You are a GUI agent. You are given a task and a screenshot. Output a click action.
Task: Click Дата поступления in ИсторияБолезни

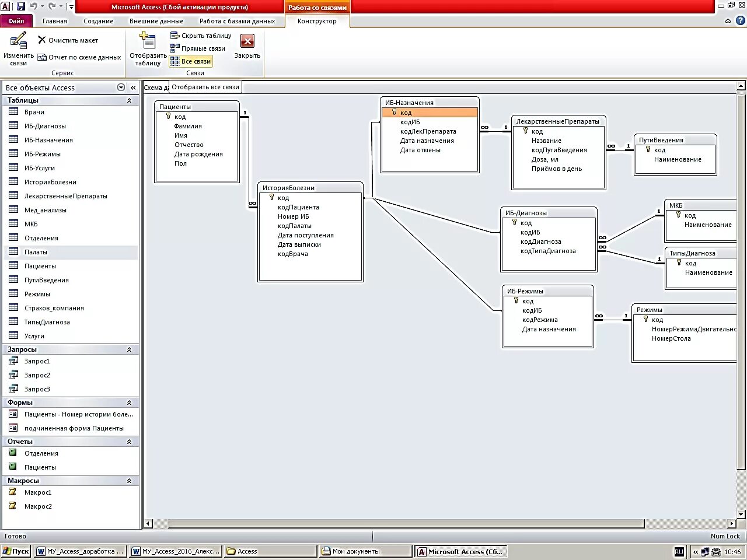pos(306,235)
